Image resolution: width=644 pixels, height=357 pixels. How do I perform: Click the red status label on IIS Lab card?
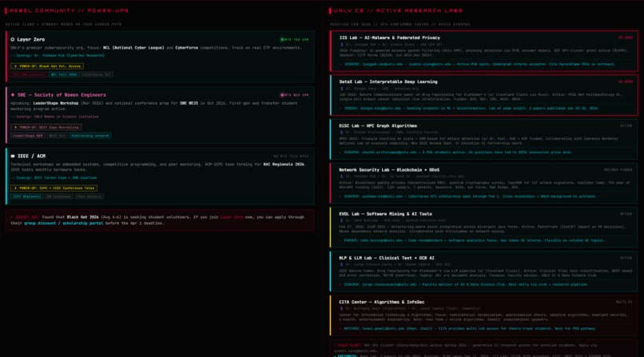tap(626, 38)
